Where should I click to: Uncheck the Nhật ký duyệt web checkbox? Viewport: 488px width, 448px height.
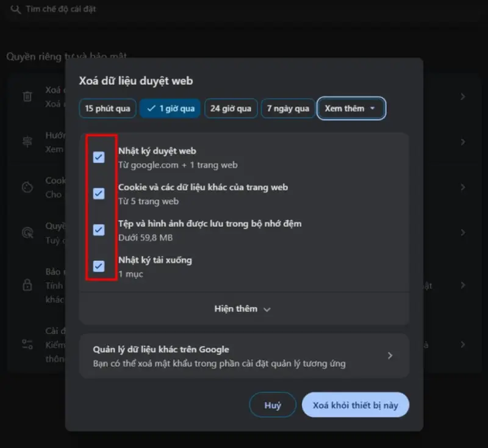[x=99, y=157]
